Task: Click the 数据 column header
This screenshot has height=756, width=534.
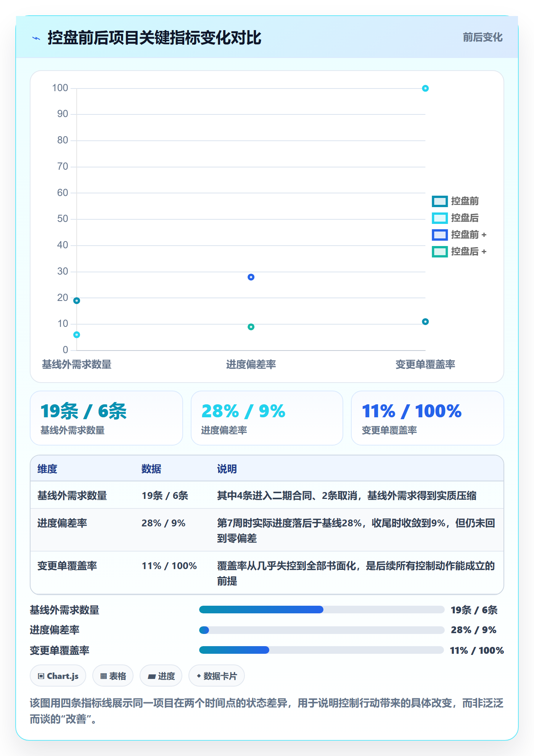Action: click(151, 469)
